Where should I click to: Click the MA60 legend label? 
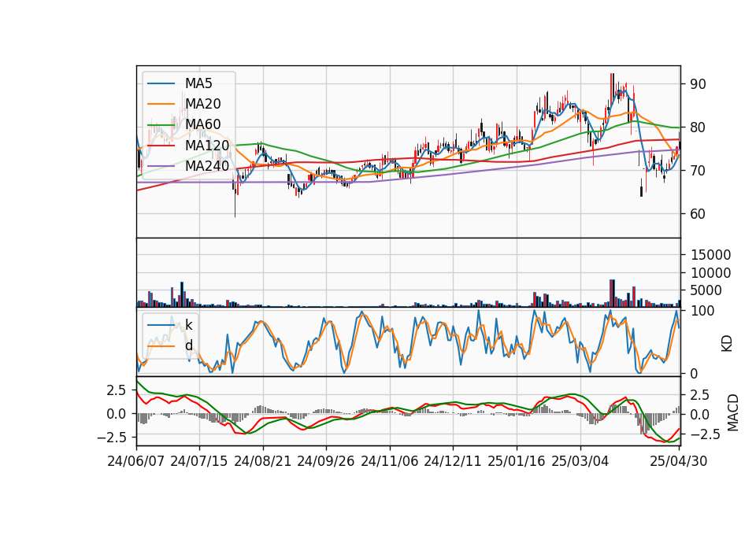coord(202,124)
